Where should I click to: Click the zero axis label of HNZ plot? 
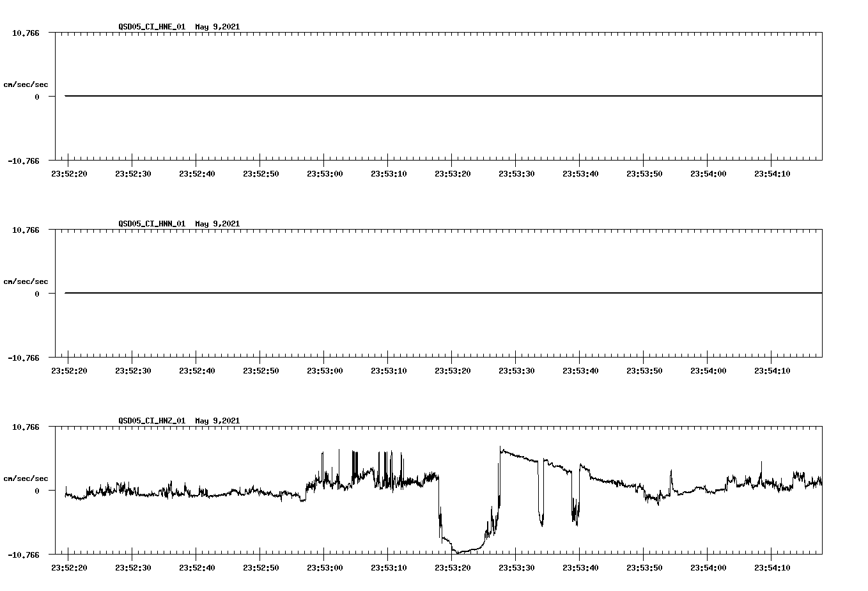(37, 491)
